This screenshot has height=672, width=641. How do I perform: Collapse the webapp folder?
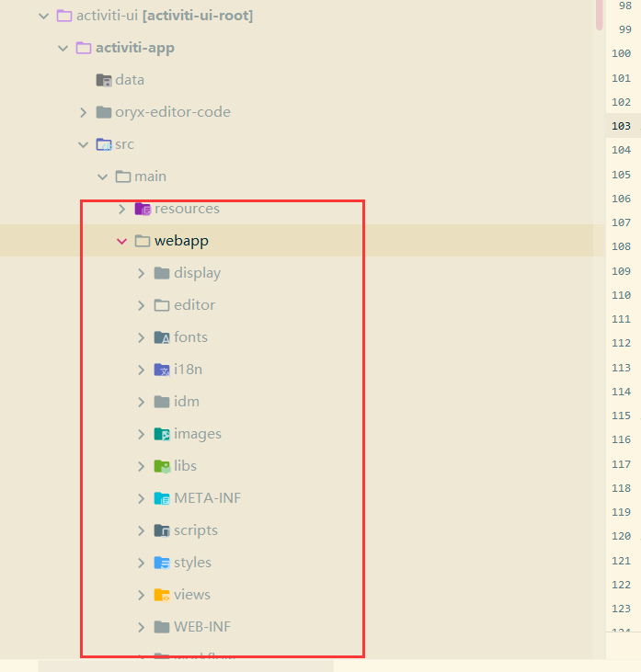click(x=121, y=241)
